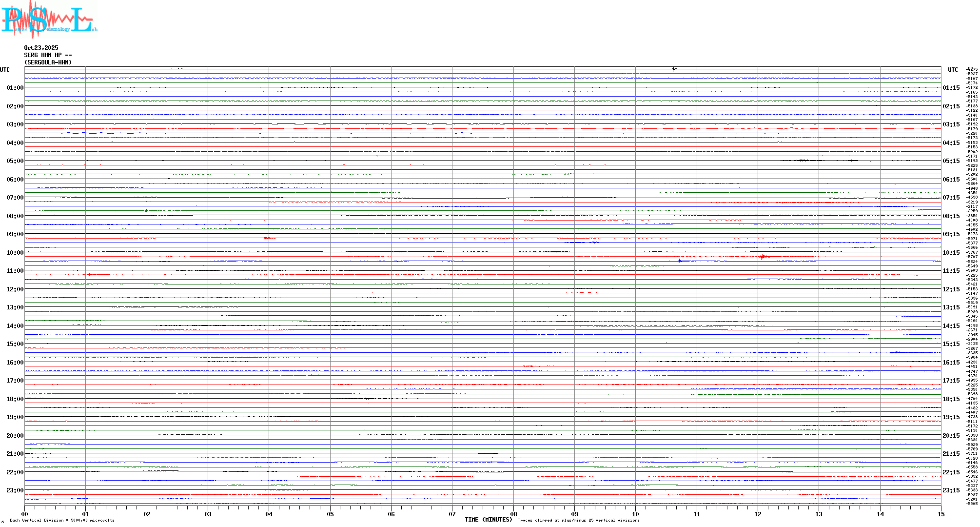This screenshot has height=527, width=980.
Task: Click the red seismic event near minute 04
Action: [266, 238]
